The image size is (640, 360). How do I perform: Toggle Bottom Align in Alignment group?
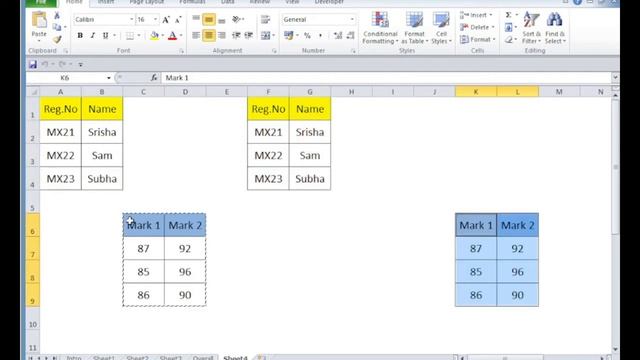pyautogui.click(x=222, y=19)
